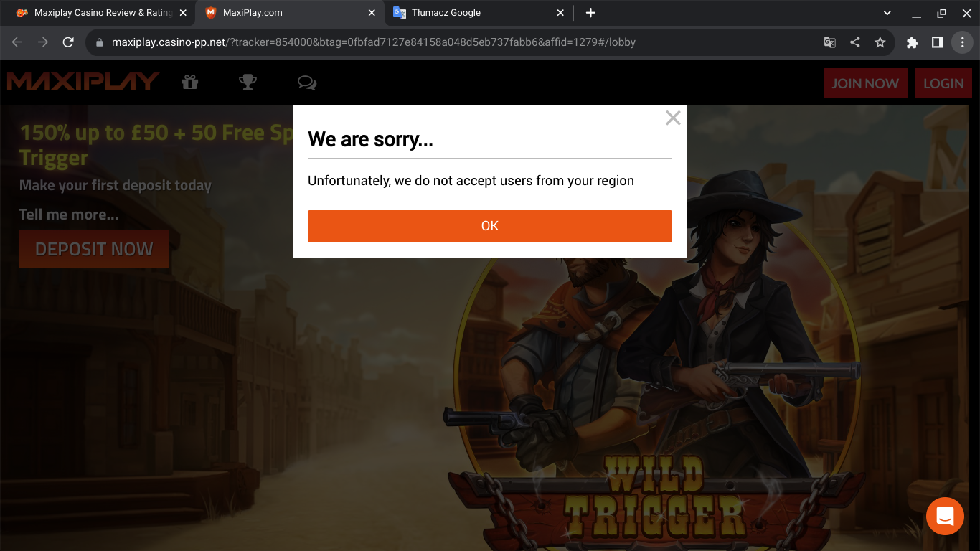Select the trophy tournaments icon
980x551 pixels.
pos(248,83)
